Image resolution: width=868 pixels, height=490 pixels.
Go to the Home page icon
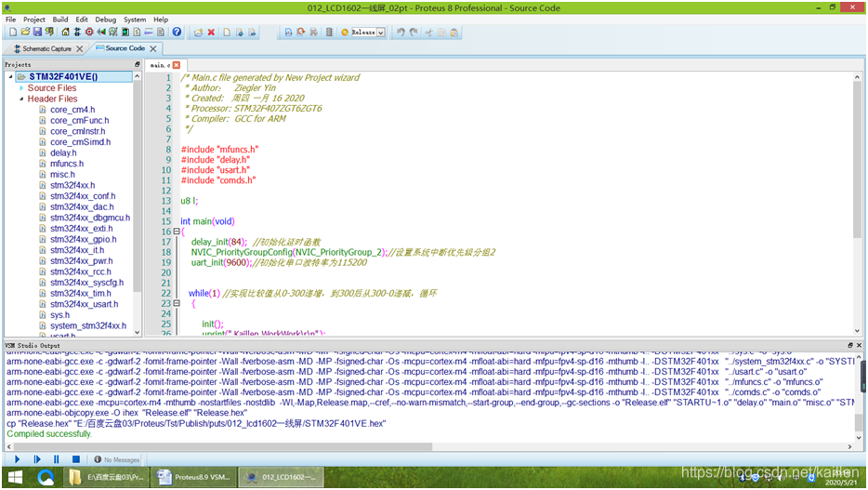click(65, 33)
